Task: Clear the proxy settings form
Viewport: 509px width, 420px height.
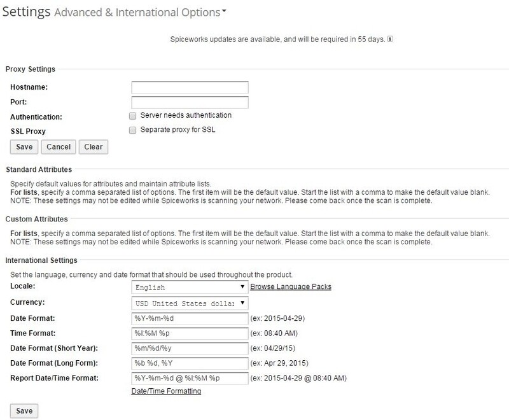Action: tap(93, 147)
